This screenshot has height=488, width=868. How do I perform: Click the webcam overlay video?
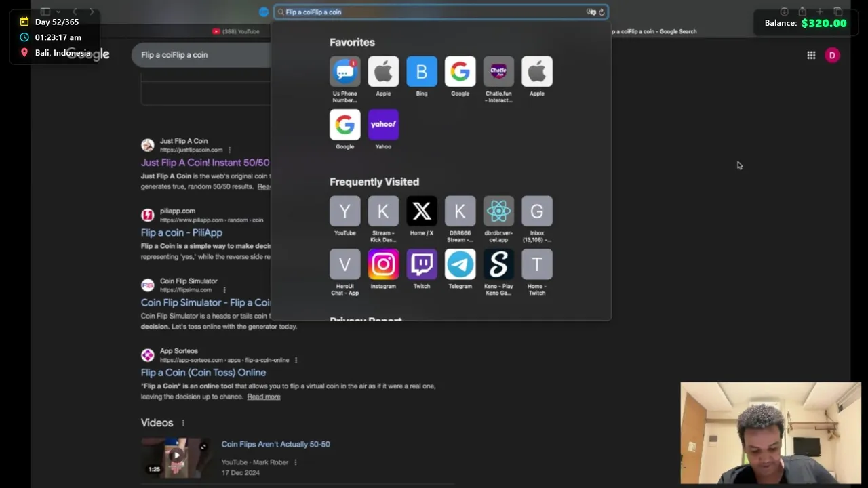[771, 434]
